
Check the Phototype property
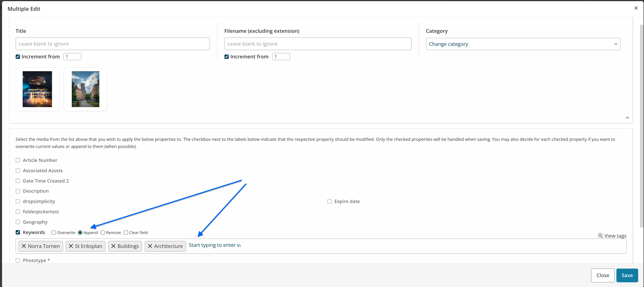18,260
